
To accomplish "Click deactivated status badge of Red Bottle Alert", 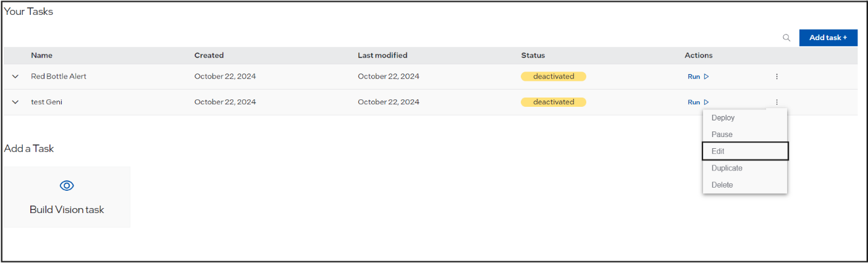I will (554, 77).
